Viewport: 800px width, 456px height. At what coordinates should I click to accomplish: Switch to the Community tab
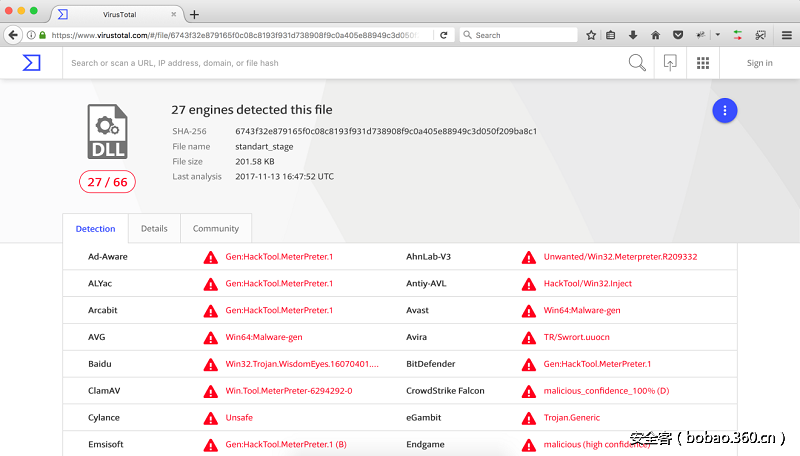(216, 229)
